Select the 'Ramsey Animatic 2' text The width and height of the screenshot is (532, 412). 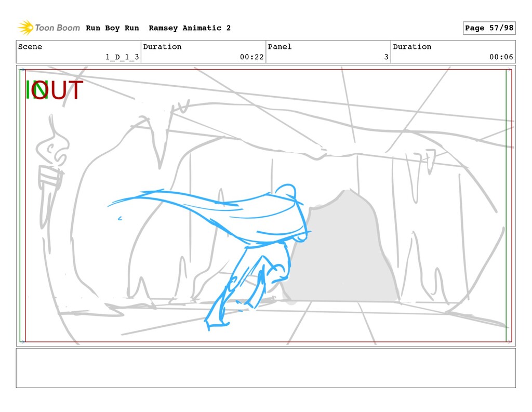(190, 28)
